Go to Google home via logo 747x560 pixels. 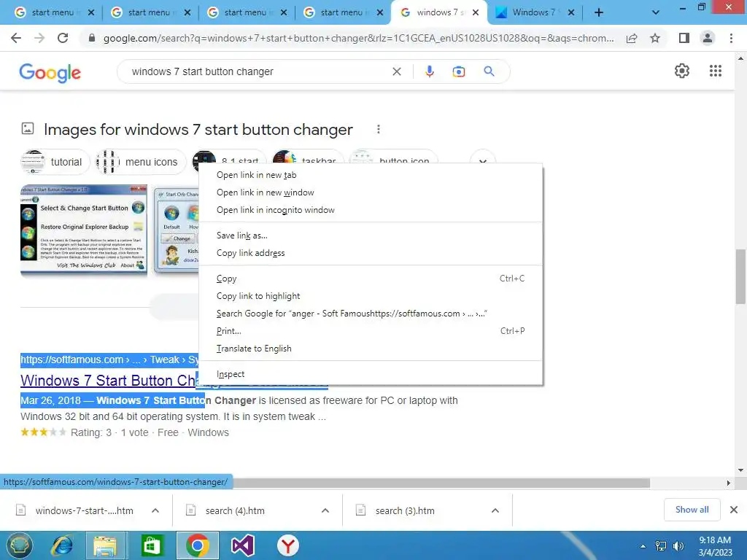(50, 72)
